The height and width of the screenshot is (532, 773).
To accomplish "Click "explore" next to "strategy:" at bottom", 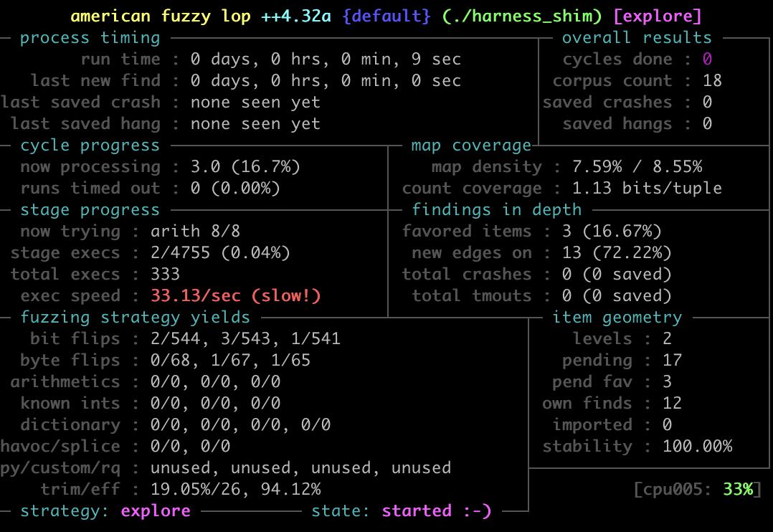I will [156, 510].
